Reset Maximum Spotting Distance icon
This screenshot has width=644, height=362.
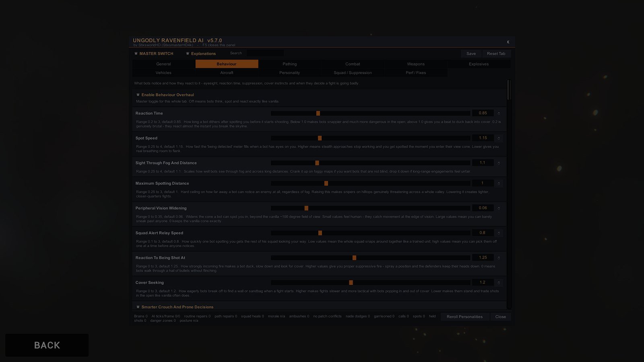click(499, 183)
